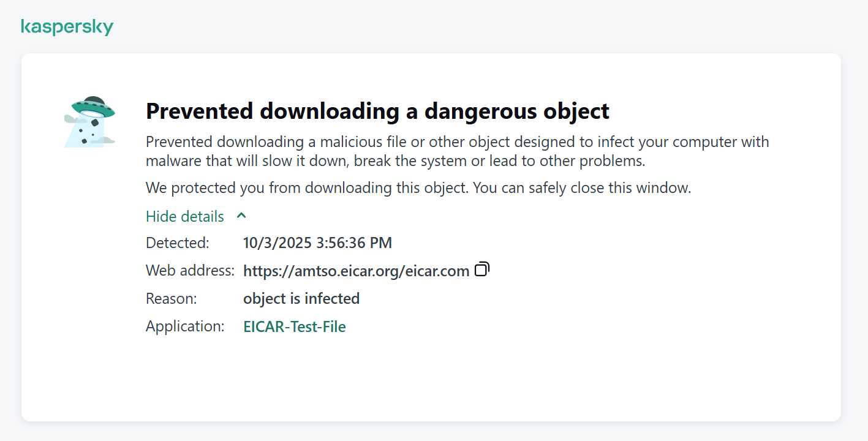Click the "Web address:" label

tap(190, 270)
